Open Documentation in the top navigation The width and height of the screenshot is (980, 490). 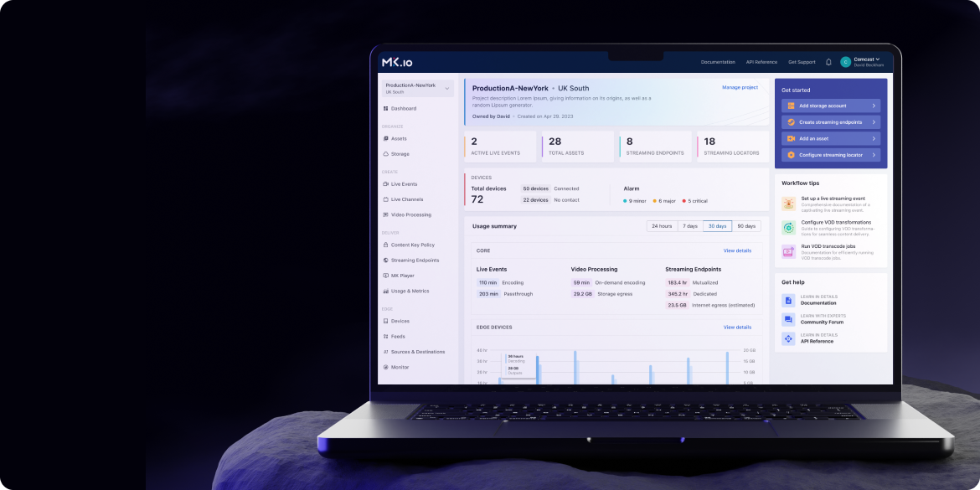point(718,62)
